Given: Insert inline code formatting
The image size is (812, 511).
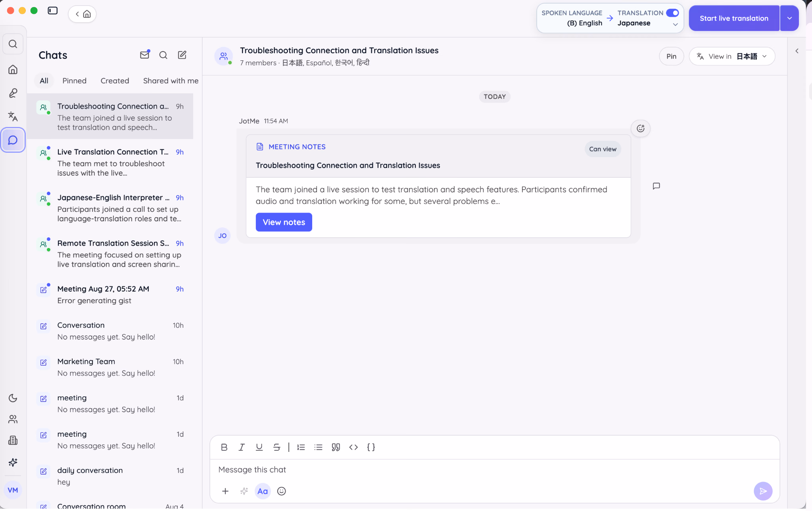Looking at the screenshot, I should click(x=353, y=447).
